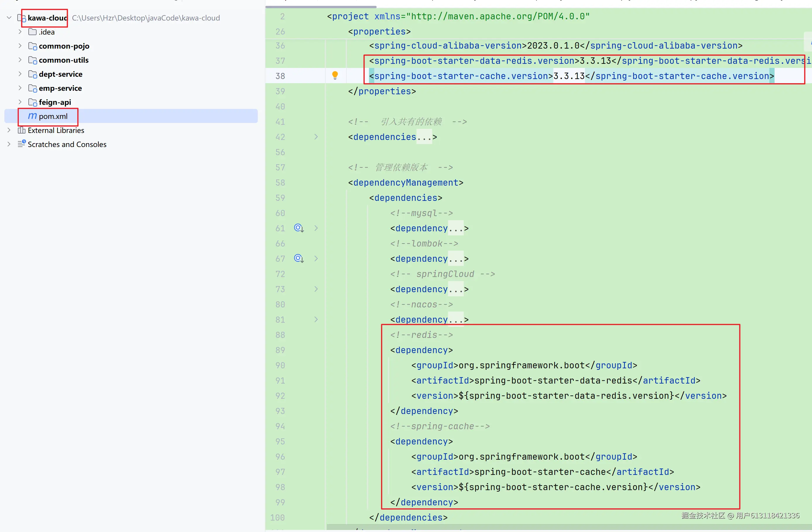Unfold the collapsed dependencies block on line 42
Viewport: 812px width, 532px height.
(x=316, y=136)
